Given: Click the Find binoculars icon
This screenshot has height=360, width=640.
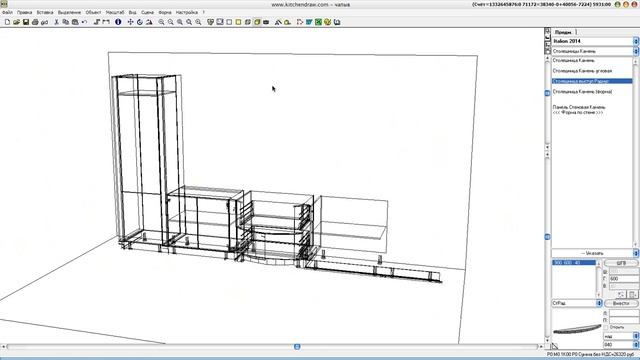Looking at the screenshot, I should [44, 22].
